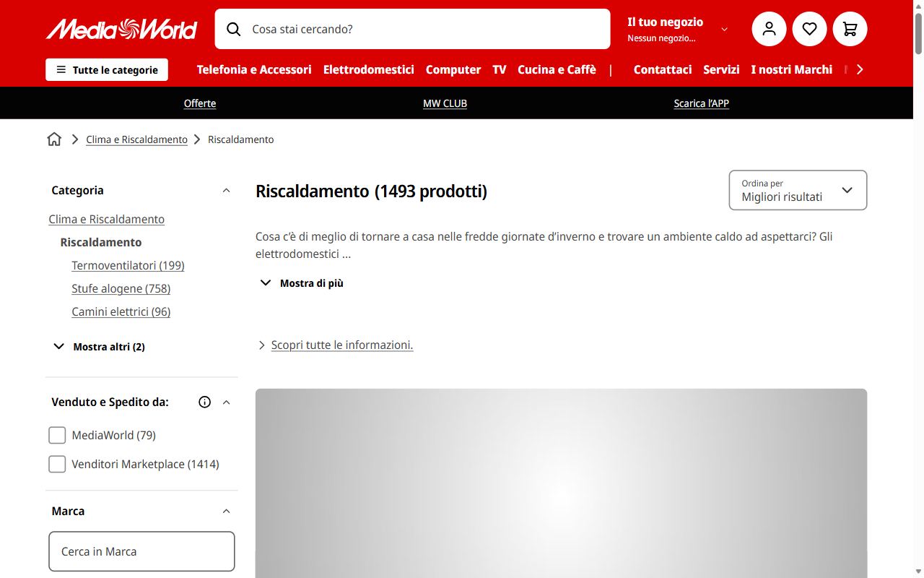Check the Venditori Marketplace (1414) checkbox
Image resolution: width=924 pixels, height=578 pixels.
(x=57, y=464)
